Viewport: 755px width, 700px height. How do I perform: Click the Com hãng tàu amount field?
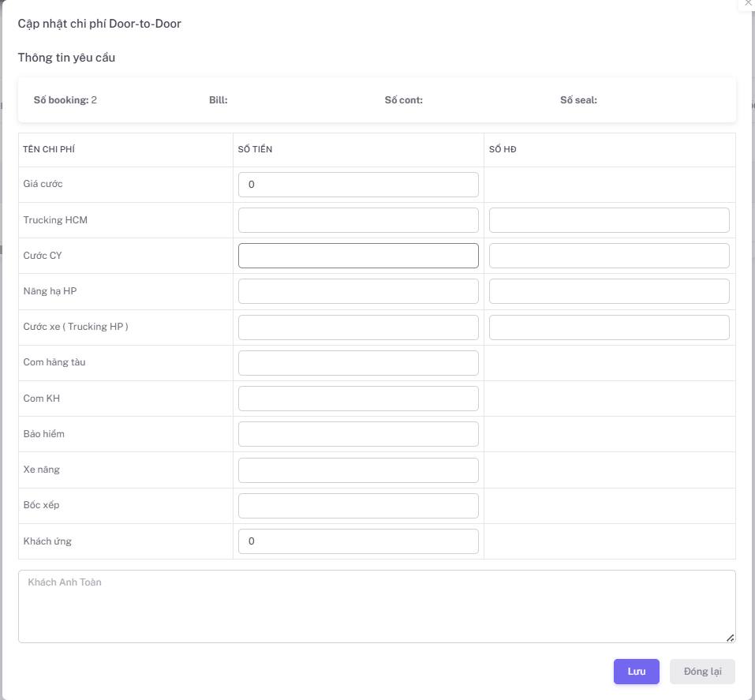(358, 363)
